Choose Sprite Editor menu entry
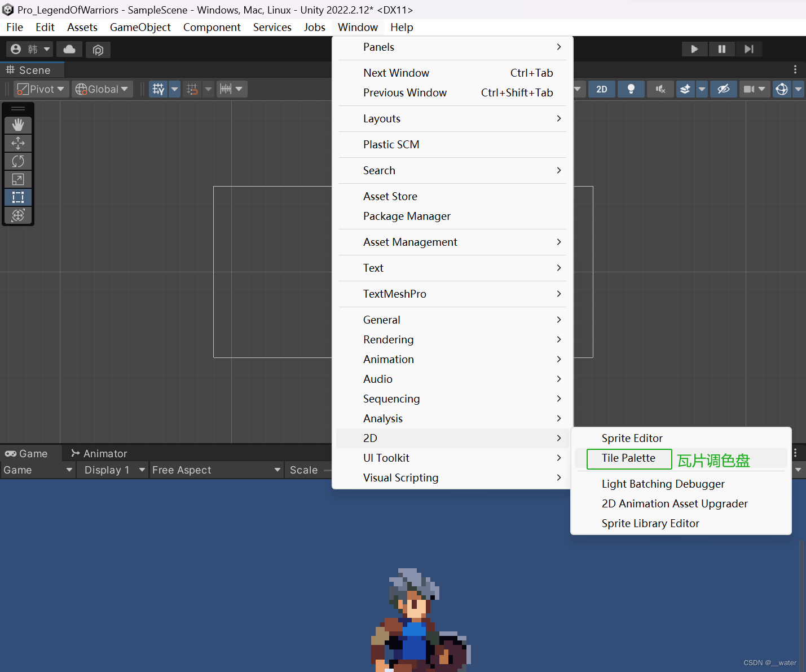 point(680,438)
